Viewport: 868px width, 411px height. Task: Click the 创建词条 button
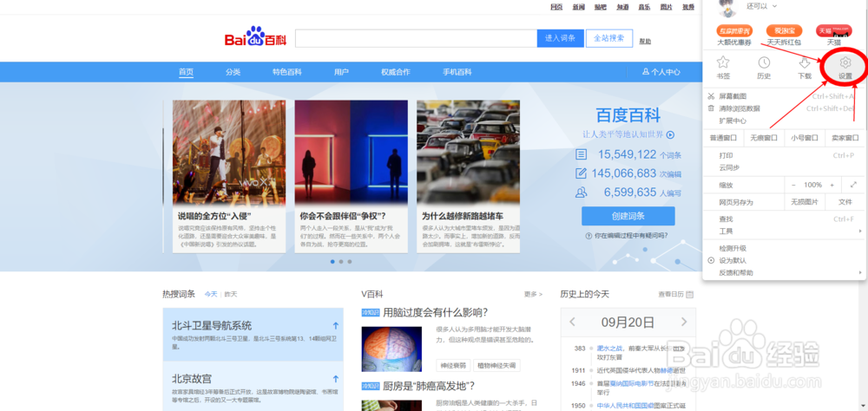coord(628,216)
